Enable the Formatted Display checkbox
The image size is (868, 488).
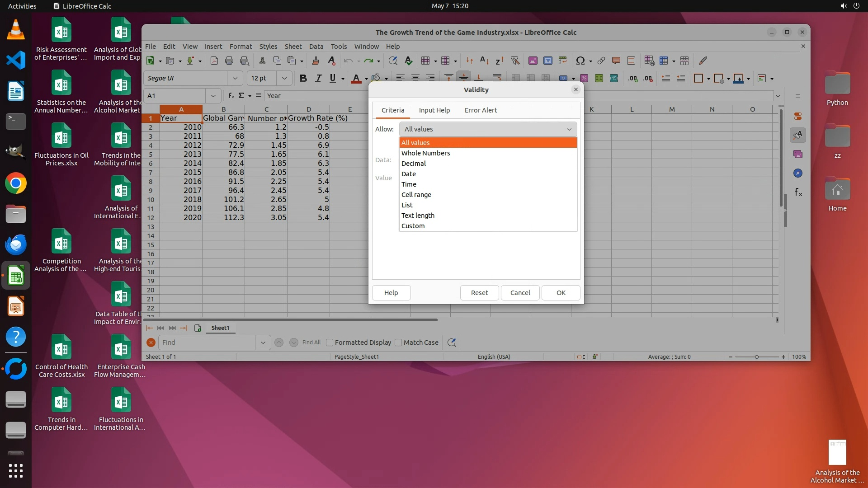pos(330,343)
